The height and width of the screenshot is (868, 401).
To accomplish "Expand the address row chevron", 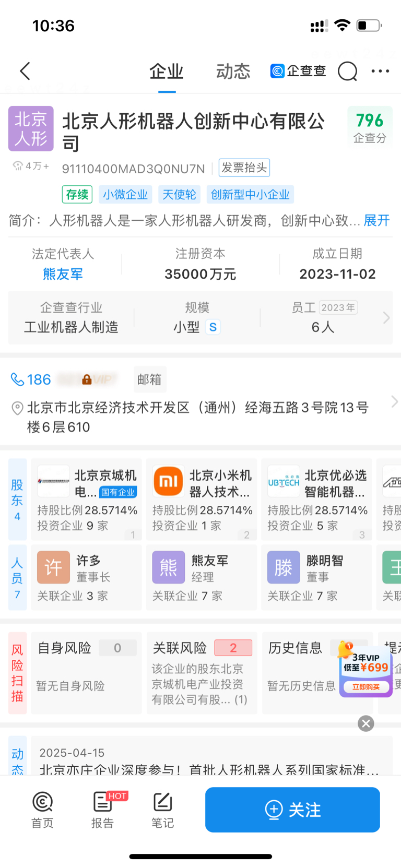I will (x=394, y=401).
